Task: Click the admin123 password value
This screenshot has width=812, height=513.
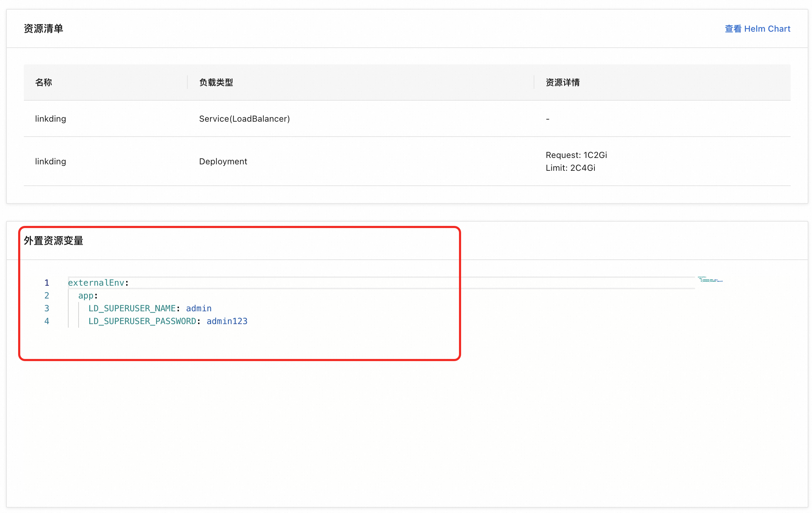Action: tap(227, 321)
